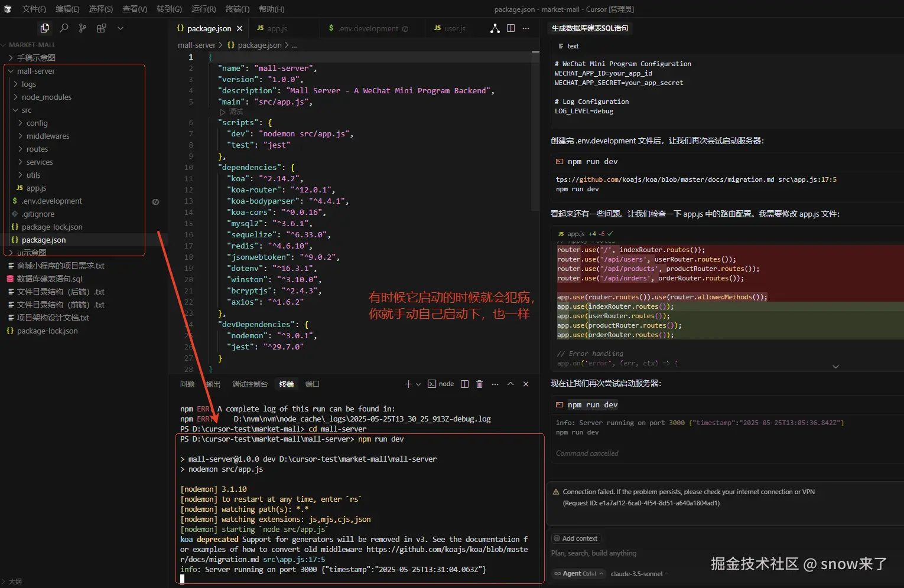Viewport: 904px width, 588px height.
Task: Open the editor more actions ellipsis
Action: pos(526,28)
